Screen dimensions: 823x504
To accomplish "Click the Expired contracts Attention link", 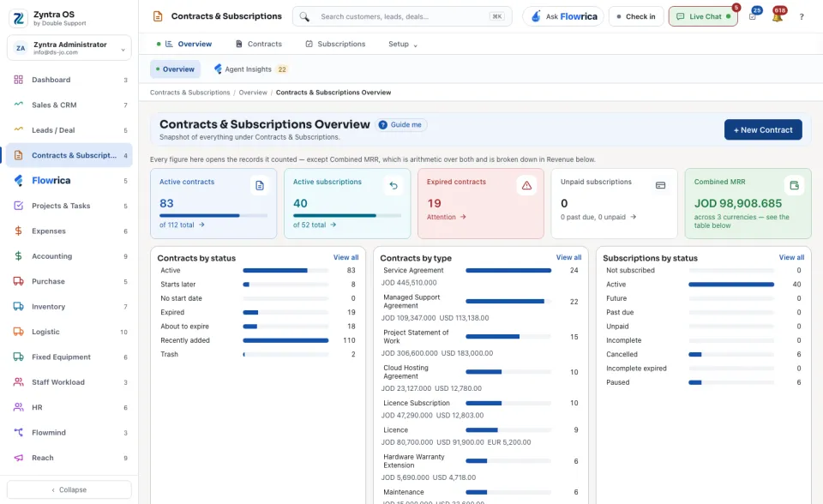I will tap(446, 217).
